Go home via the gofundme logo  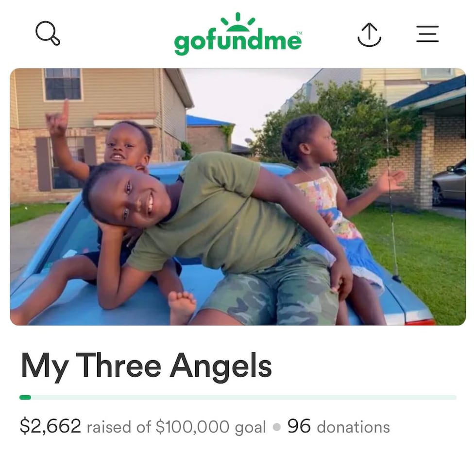238,34
